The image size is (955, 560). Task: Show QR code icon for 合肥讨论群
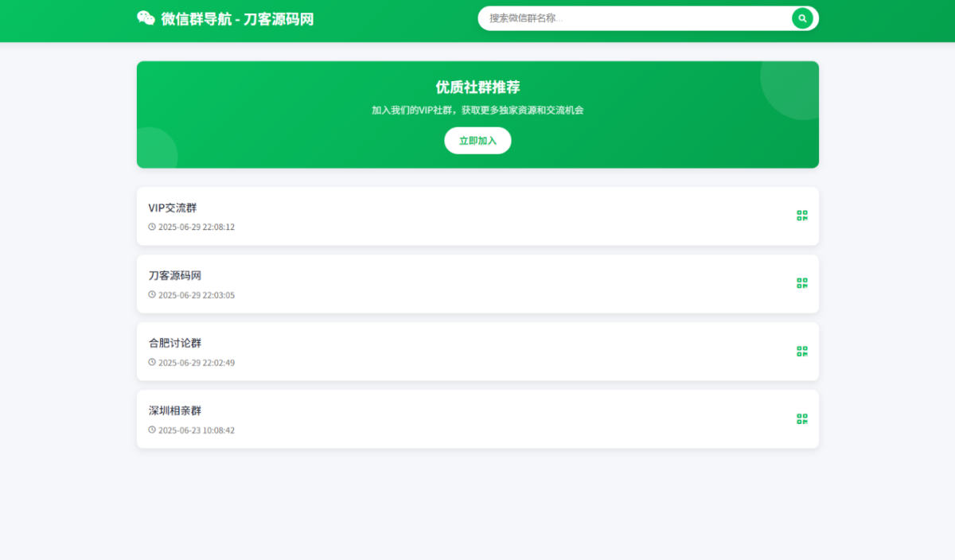tap(802, 351)
